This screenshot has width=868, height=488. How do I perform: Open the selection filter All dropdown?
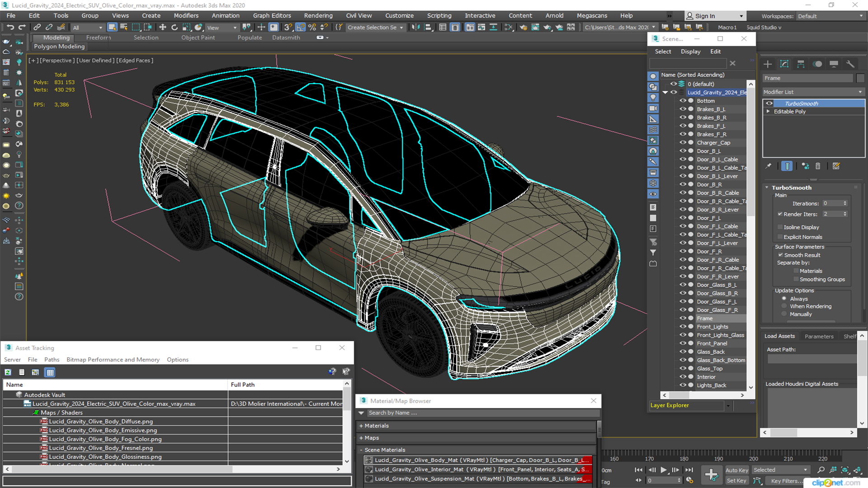88,28
